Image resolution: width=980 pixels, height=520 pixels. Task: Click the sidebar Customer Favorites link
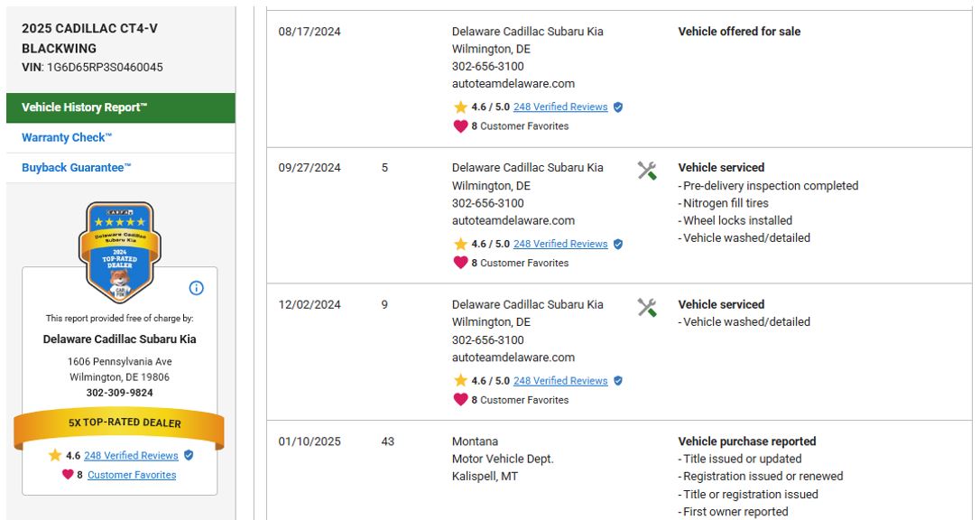point(132,475)
